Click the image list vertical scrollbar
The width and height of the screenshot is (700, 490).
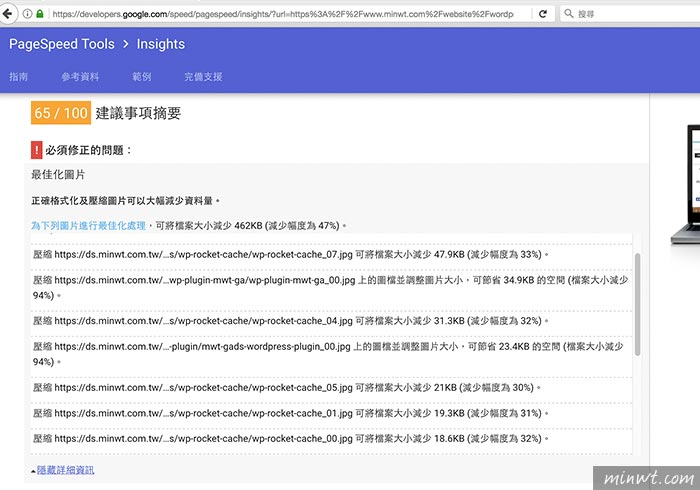pyautogui.click(x=638, y=304)
